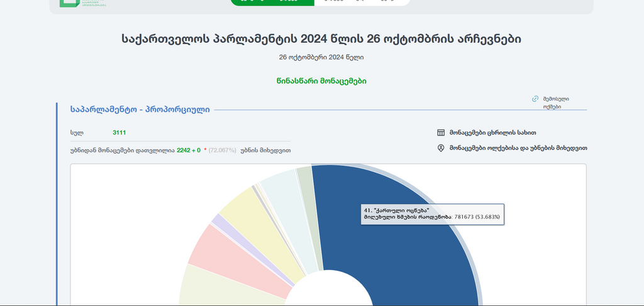The image size is (644, 306).
Task: Click the red asterisk beside 2242 + 0
Action: (205, 150)
